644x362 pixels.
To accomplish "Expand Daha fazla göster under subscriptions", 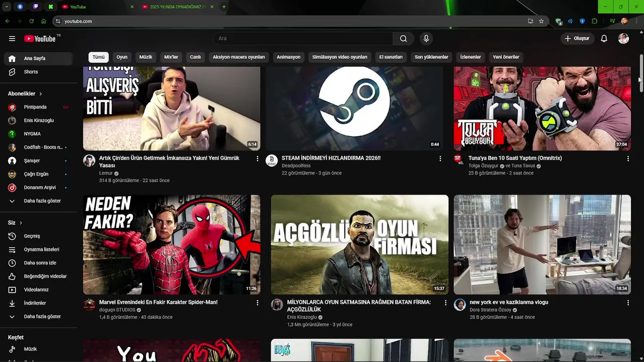I will [x=38, y=201].
